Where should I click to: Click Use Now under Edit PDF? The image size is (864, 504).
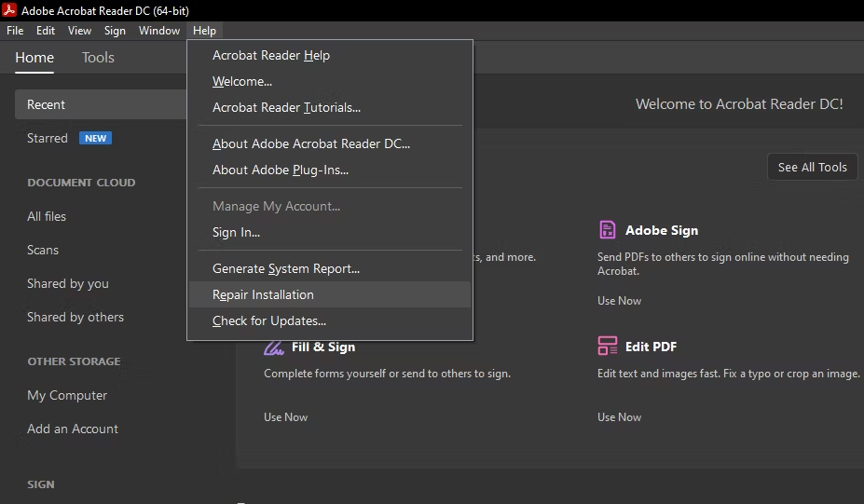click(619, 417)
